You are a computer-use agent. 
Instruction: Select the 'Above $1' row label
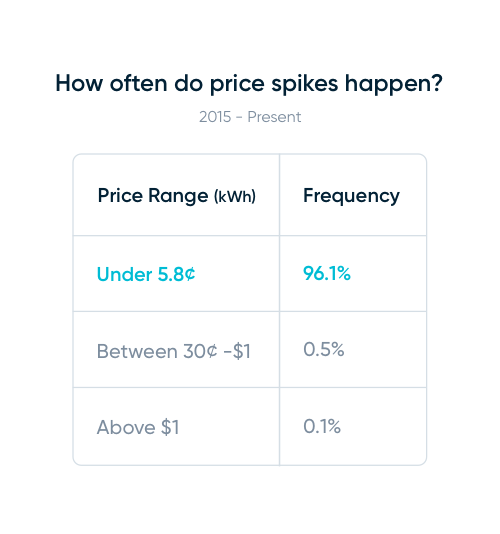point(138,427)
